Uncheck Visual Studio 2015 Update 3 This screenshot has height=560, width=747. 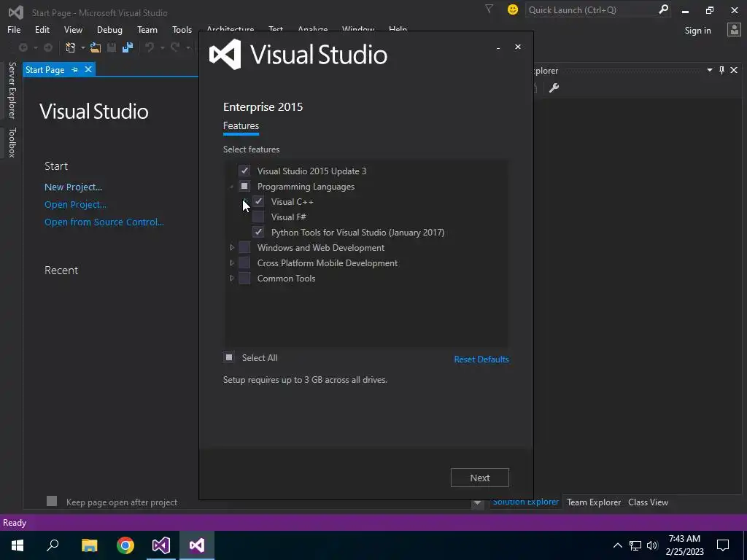(244, 171)
